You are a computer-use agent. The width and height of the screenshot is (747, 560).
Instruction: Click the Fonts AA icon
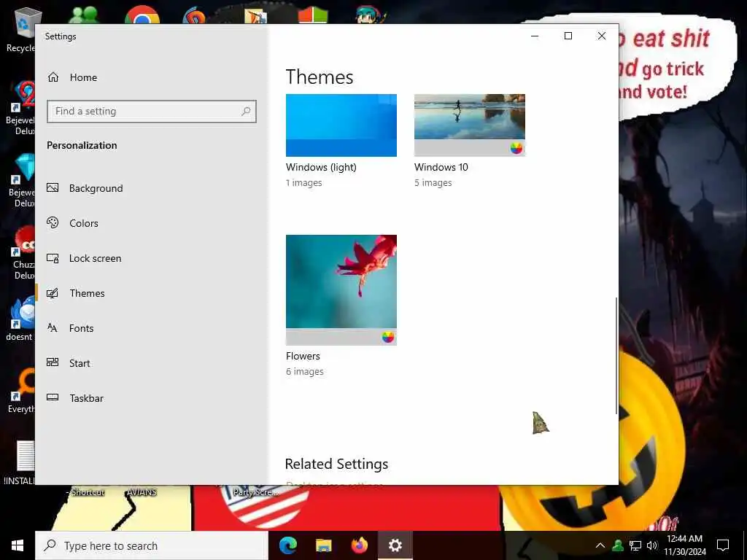click(53, 327)
